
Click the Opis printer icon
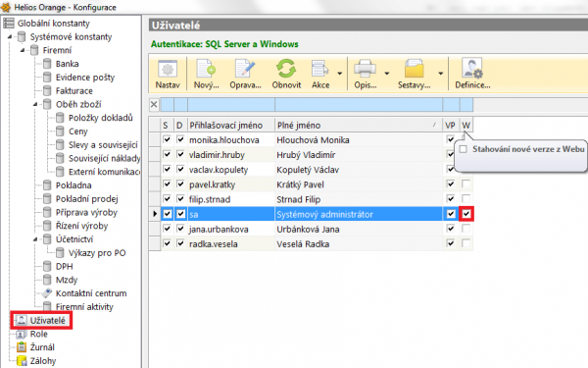(x=365, y=70)
